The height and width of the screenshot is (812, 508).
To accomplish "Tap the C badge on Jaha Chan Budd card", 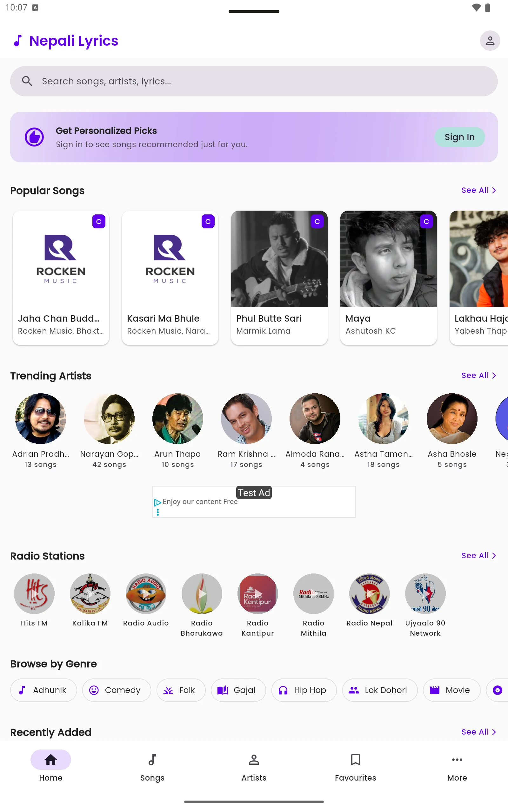I will point(99,221).
